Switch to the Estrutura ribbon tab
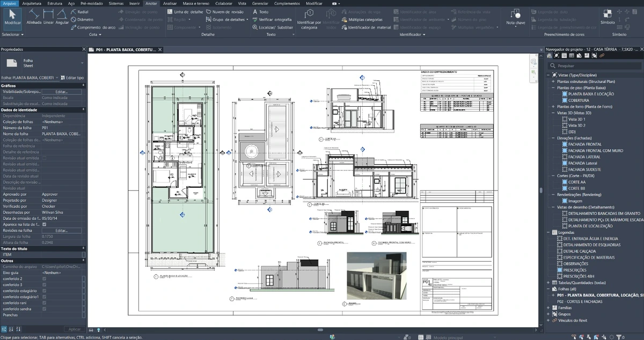The width and height of the screenshot is (644, 340). pos(55,3)
